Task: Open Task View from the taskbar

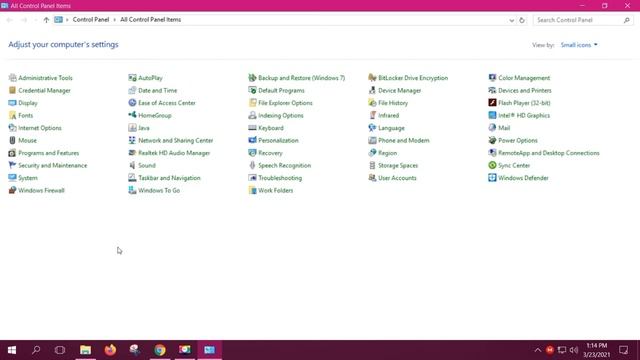Action: click(60, 350)
